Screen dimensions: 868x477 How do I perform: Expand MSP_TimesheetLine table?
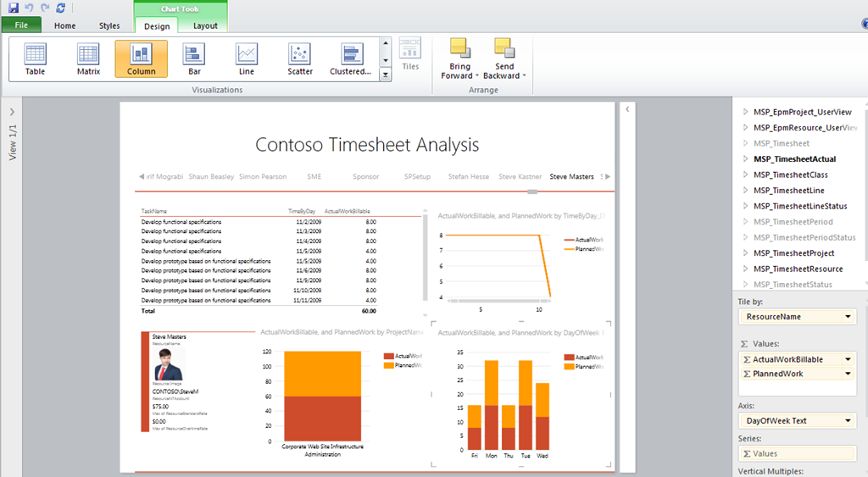pyautogui.click(x=745, y=190)
